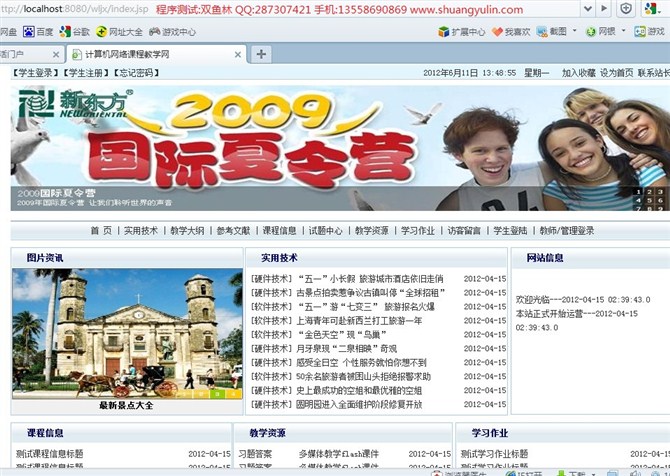670x476 pixels.
Task: Open article 史上最成功的空姐和最优雅的空姐
Action: click(x=359, y=391)
